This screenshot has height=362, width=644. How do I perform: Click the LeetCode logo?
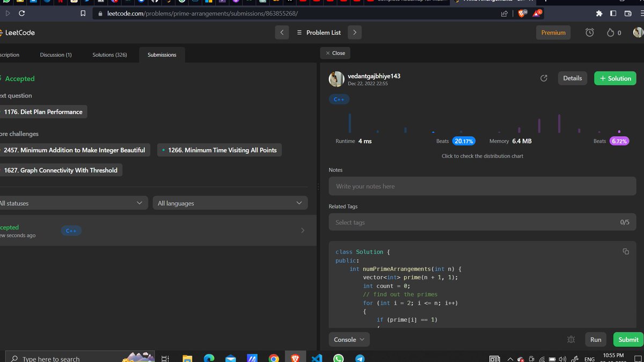[x=18, y=33]
